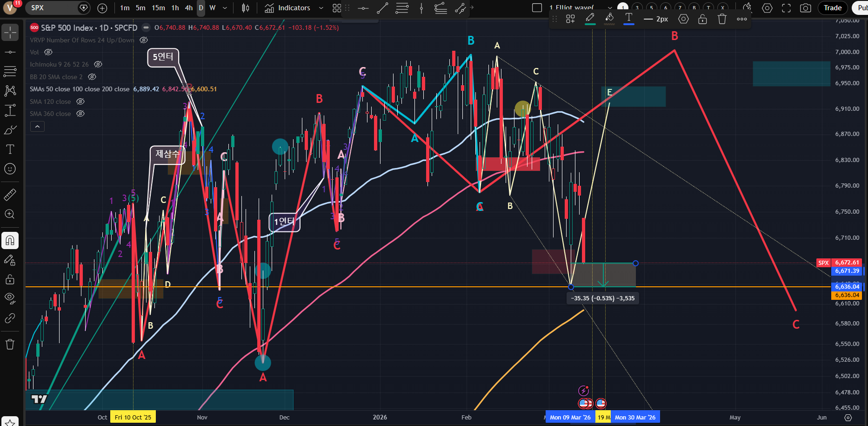
Task: Lock the selected drawing in floating toolbar
Action: click(702, 19)
